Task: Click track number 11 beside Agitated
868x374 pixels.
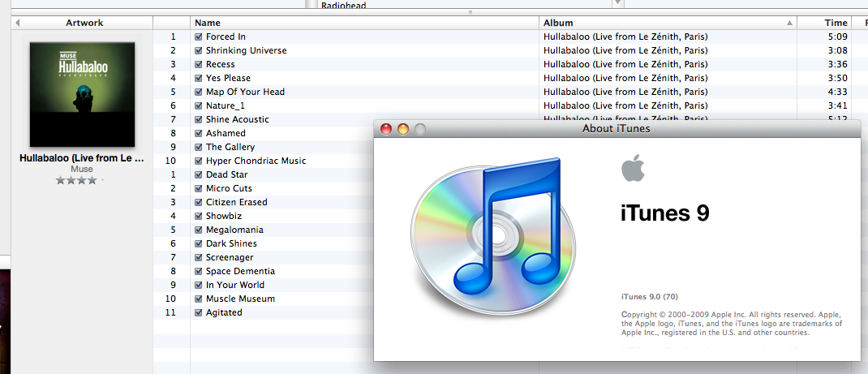Action: tap(170, 312)
